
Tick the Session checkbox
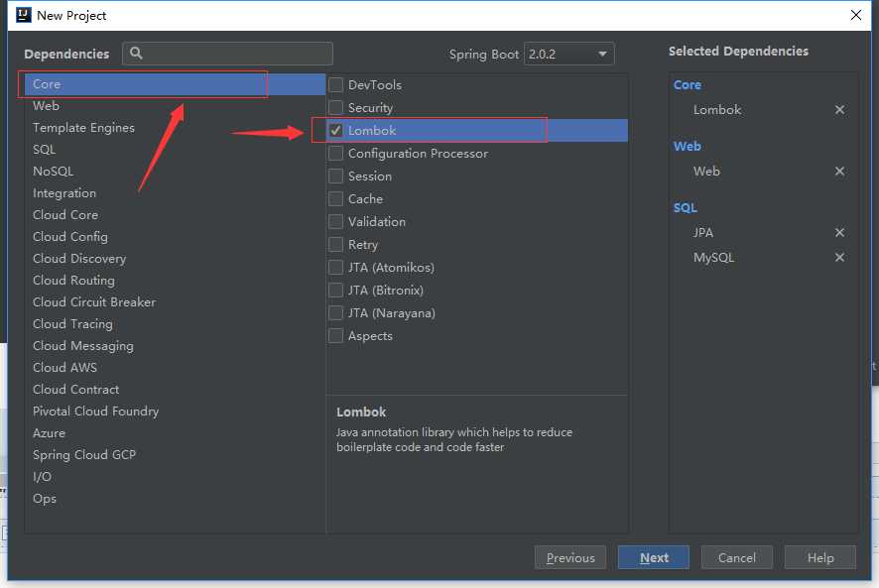(x=335, y=176)
